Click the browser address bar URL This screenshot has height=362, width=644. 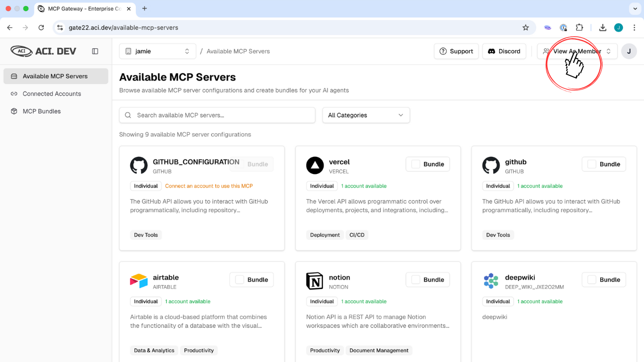123,28
